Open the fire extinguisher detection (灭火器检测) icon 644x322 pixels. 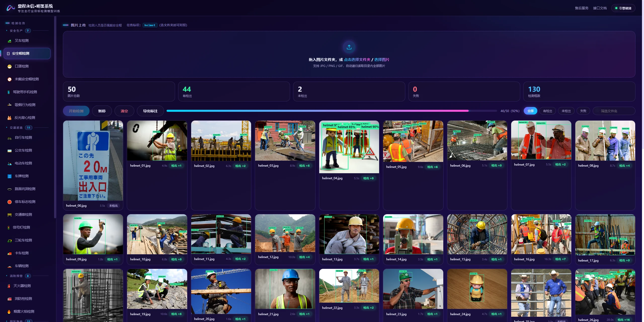click(9, 286)
